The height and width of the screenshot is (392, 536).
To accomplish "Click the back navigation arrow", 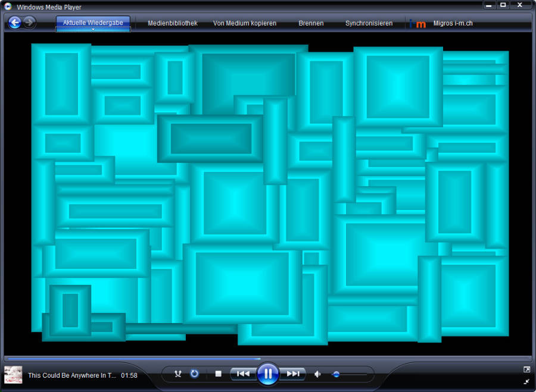I will tap(15, 23).
